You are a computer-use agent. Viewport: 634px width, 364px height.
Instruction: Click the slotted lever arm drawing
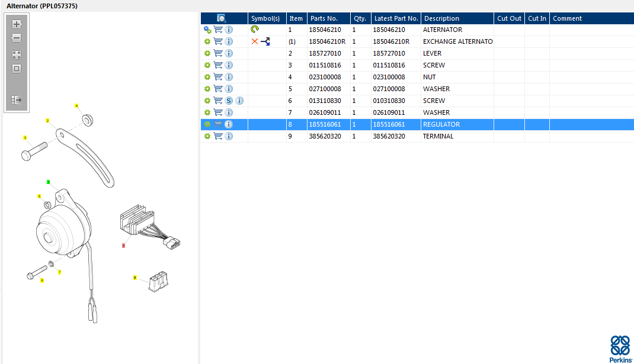point(86,157)
